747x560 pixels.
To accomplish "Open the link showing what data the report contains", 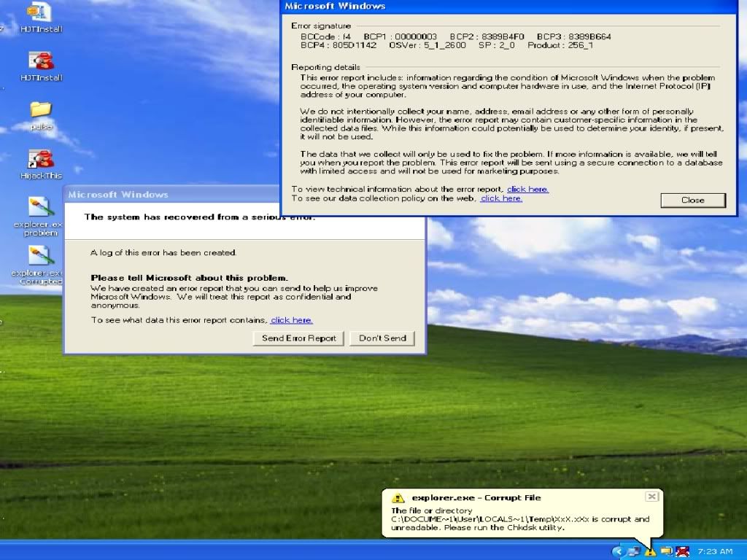I will pos(292,320).
